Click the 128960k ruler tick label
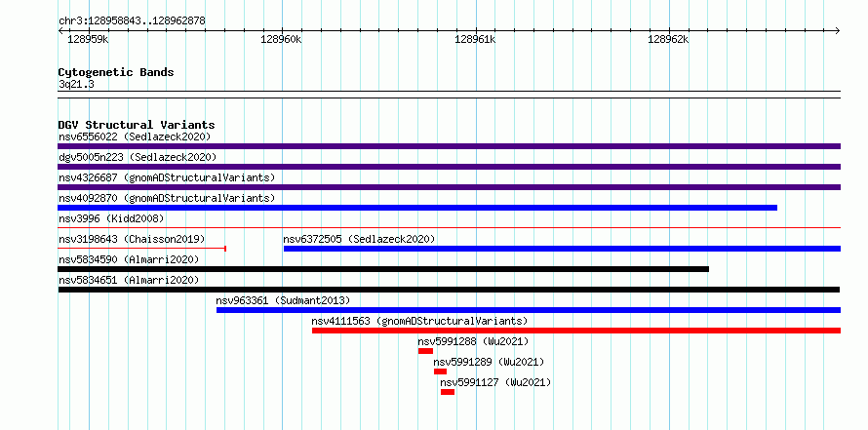This screenshot has height=430, width=868. (282, 39)
